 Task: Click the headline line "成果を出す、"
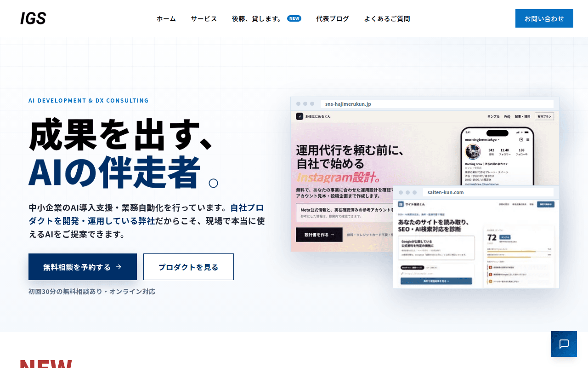click(120, 134)
